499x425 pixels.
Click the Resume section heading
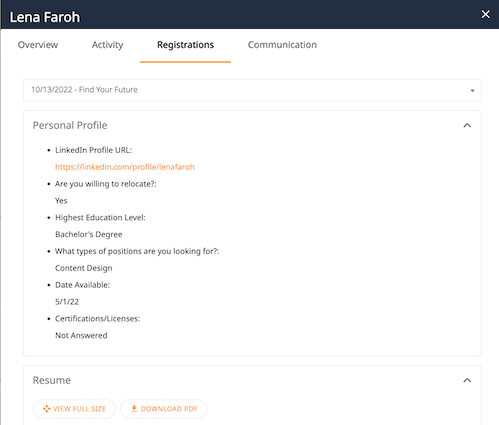click(52, 380)
